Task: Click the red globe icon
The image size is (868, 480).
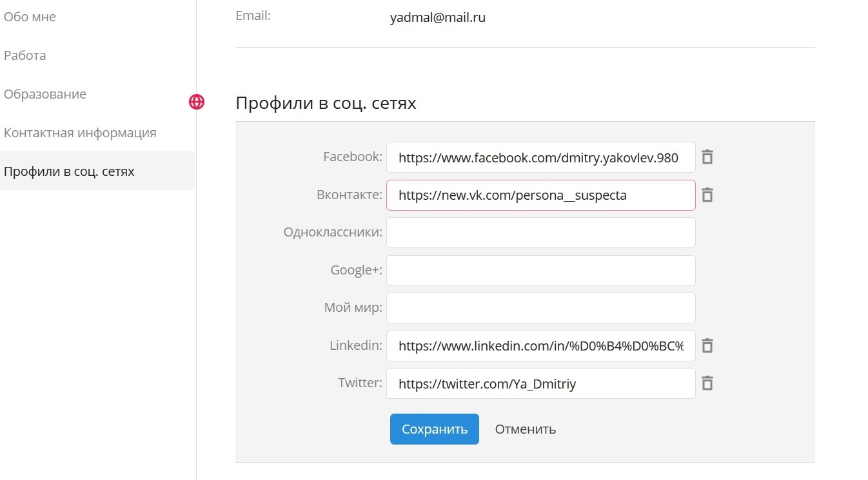Action: tap(197, 102)
